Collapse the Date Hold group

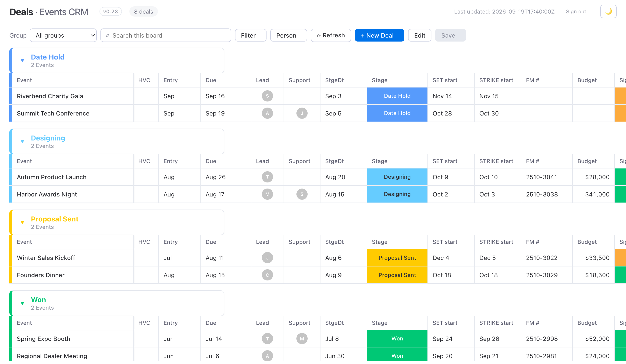pos(22,60)
